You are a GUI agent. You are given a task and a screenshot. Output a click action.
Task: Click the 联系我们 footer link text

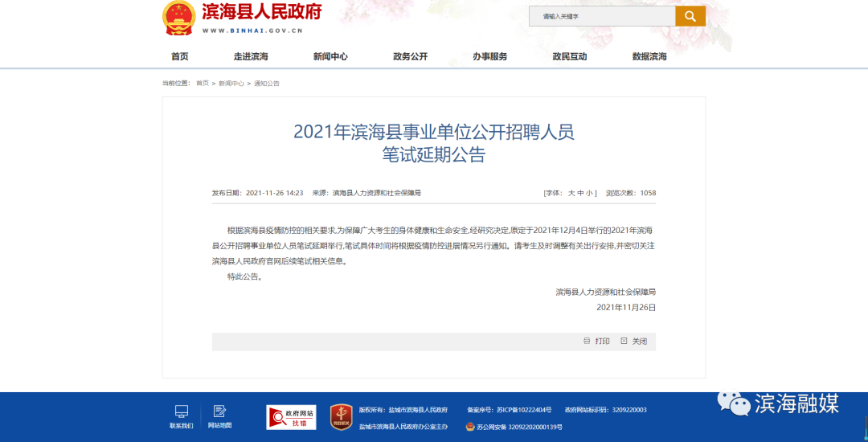pos(181,425)
